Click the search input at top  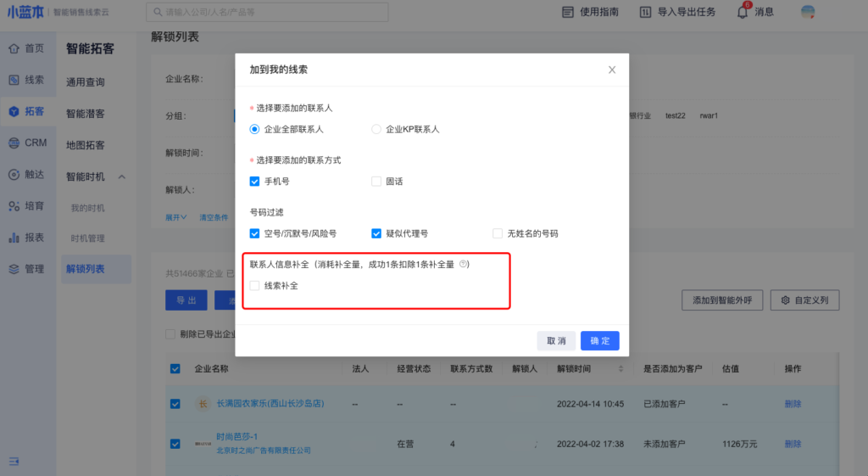click(x=267, y=12)
